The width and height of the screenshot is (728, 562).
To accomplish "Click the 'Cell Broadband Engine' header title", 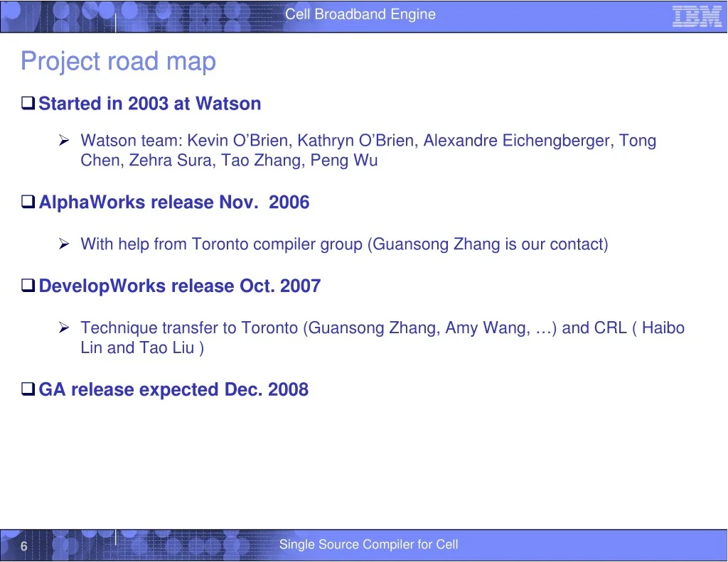I will click(360, 14).
